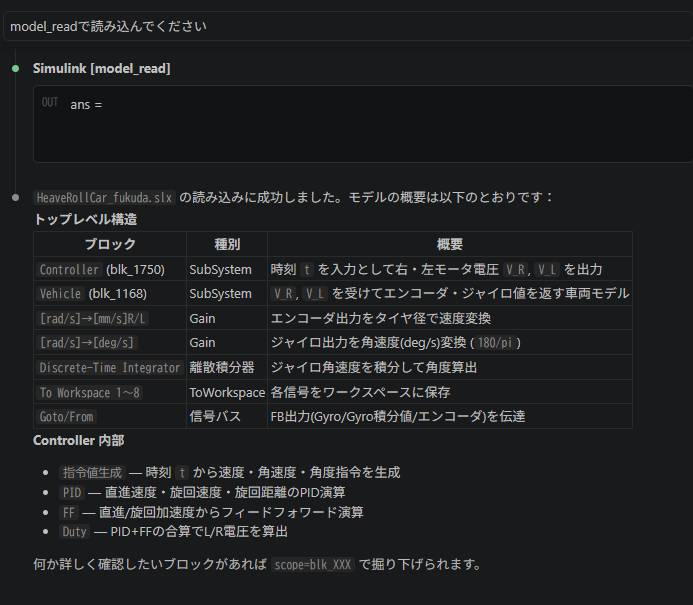Click the gray bullet dot beside HeaveRollCar_fukuda.slx
The width and height of the screenshot is (693, 605).
point(15,198)
